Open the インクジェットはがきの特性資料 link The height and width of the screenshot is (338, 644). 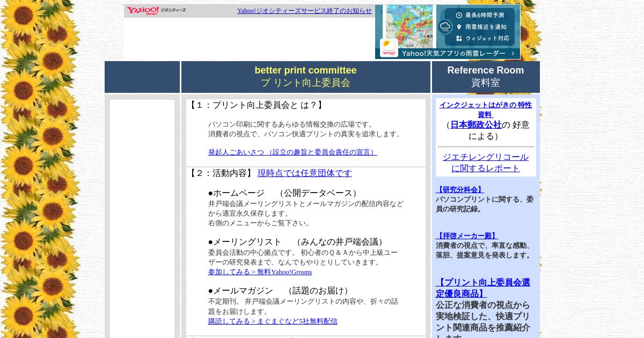486,109
